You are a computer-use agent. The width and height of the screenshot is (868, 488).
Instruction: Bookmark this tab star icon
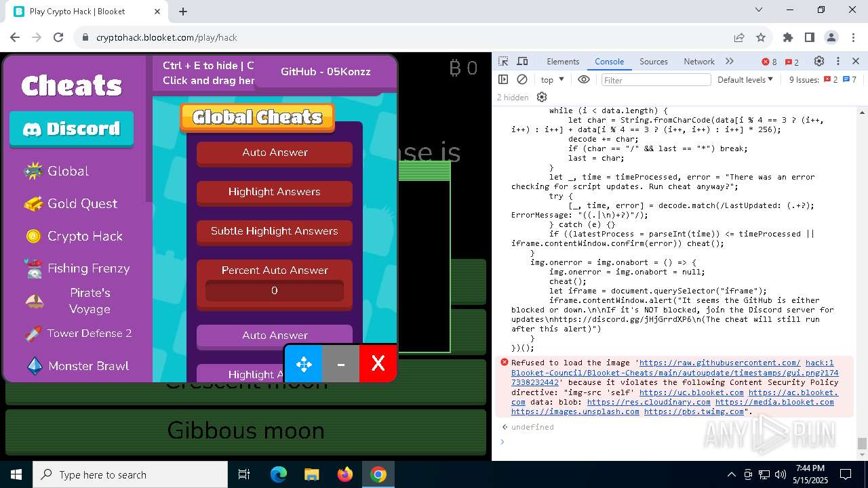point(761,37)
